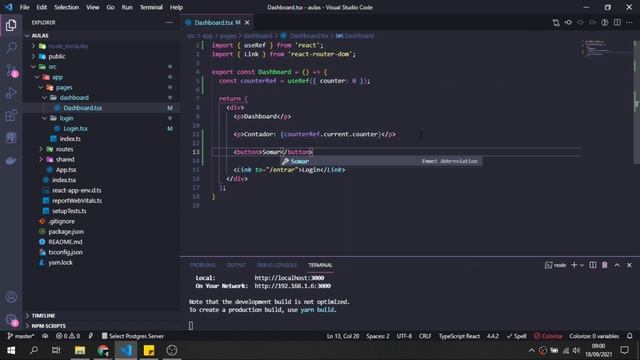Toggle the Colorize status bar item
The height and width of the screenshot is (360, 640).
(548, 336)
